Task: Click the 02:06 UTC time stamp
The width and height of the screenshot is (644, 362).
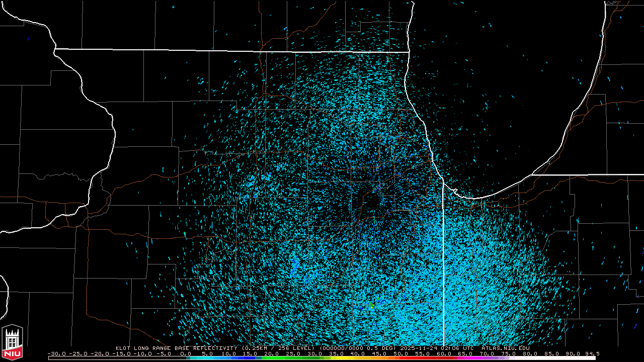Action: (457, 348)
